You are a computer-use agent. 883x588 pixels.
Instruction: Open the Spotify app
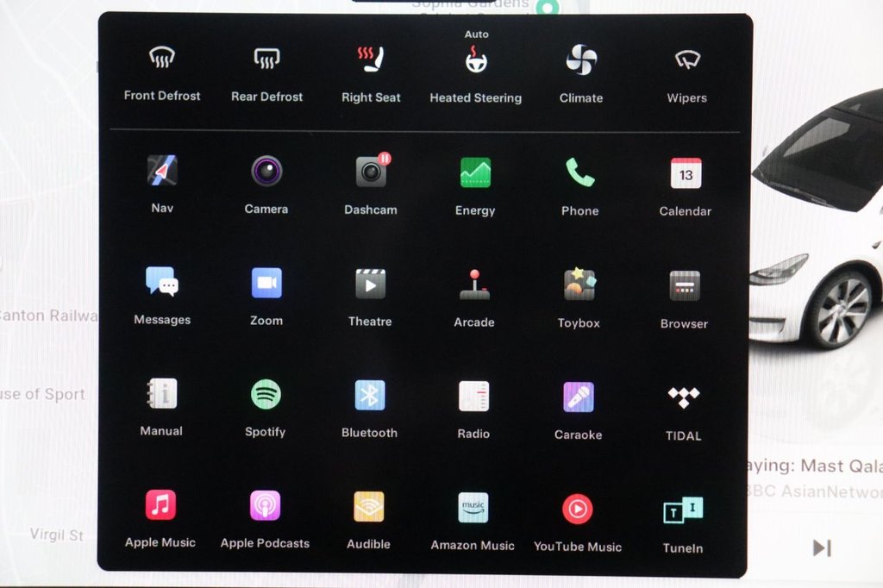click(x=266, y=395)
